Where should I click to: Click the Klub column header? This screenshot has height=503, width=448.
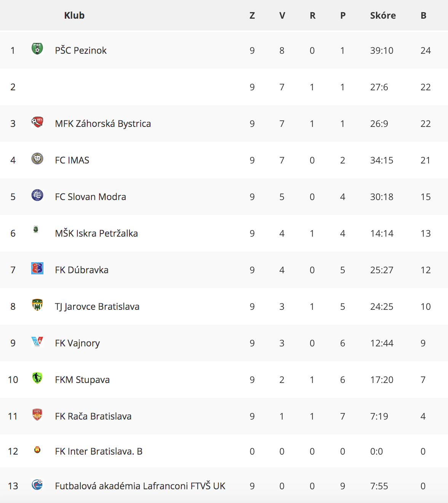pos(74,15)
